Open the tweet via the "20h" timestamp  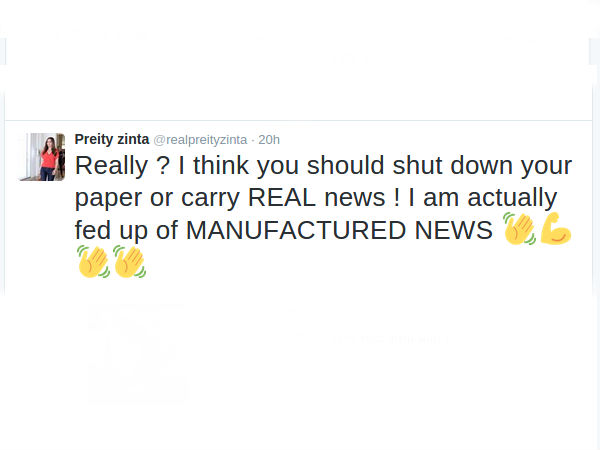coord(270,139)
